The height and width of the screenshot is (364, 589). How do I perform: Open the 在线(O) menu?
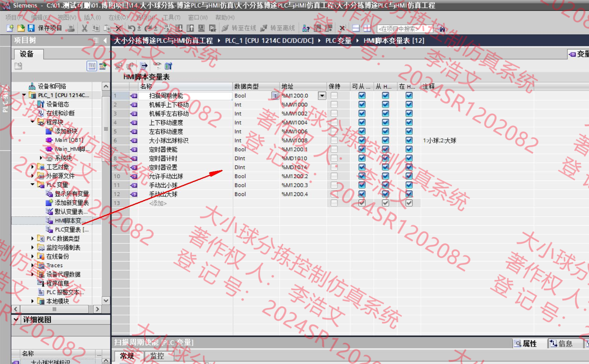pos(118,17)
